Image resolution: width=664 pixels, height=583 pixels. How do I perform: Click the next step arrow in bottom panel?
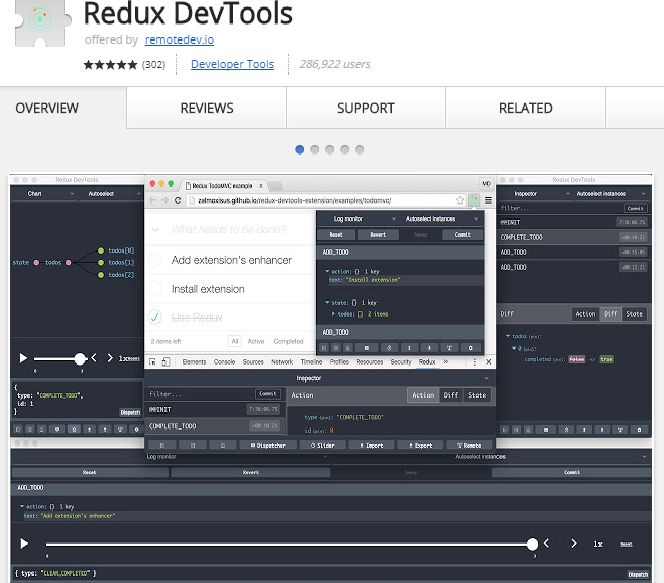click(573, 544)
